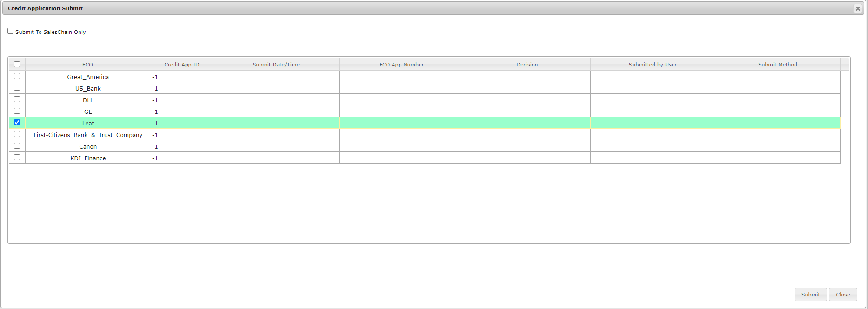
Task: Click the Submit Date/Time column header
Action: pyautogui.click(x=276, y=65)
